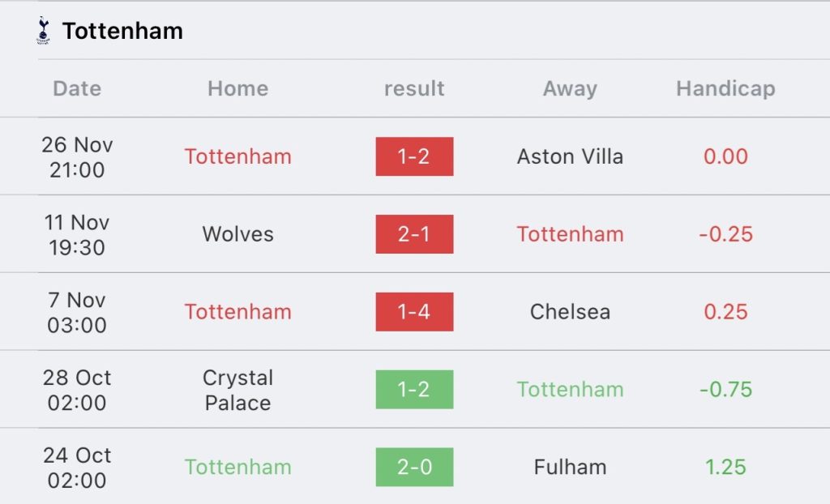
Task: Click the 26 Nov 21:00 match date
Action: [77, 157]
